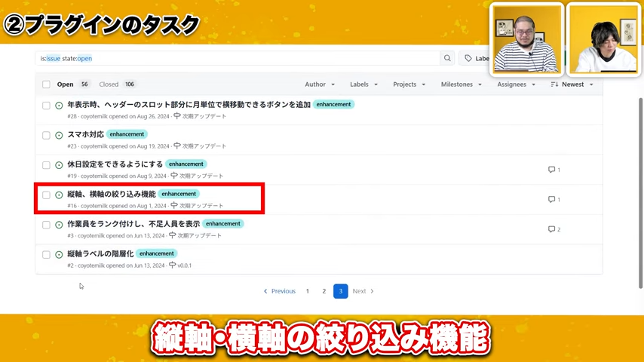This screenshot has width=644, height=362.
Task: Click enhancement label on 縦軸ラベルの階層化
Action: [157, 253]
